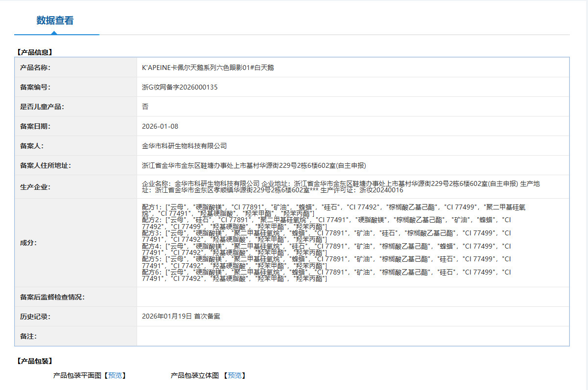
Task: Open 预览 link for 产品包装立体图
Action: click(x=235, y=375)
